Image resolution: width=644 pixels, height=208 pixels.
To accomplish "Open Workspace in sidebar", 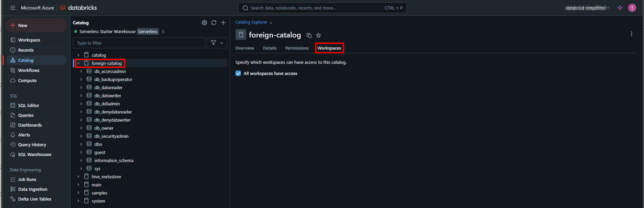I will pos(37,40).
